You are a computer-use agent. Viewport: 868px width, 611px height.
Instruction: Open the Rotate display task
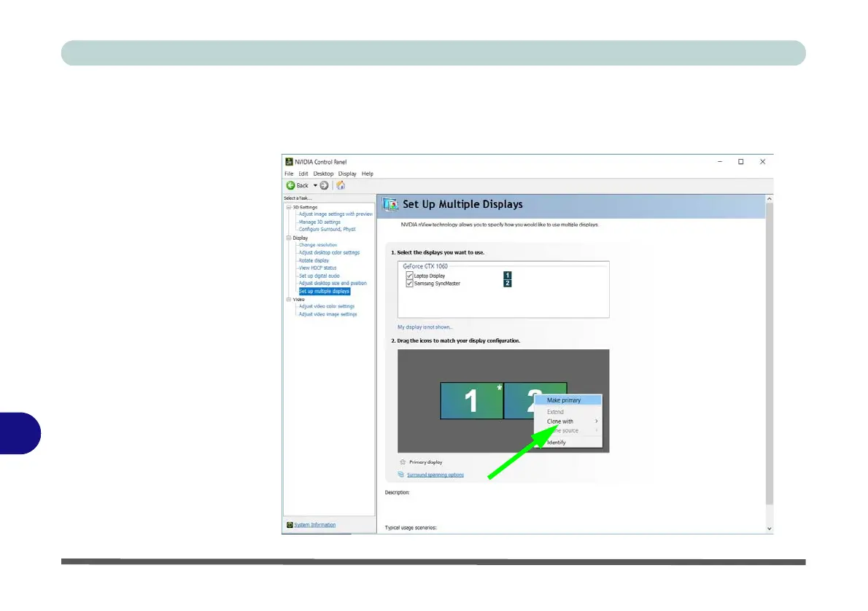click(314, 260)
